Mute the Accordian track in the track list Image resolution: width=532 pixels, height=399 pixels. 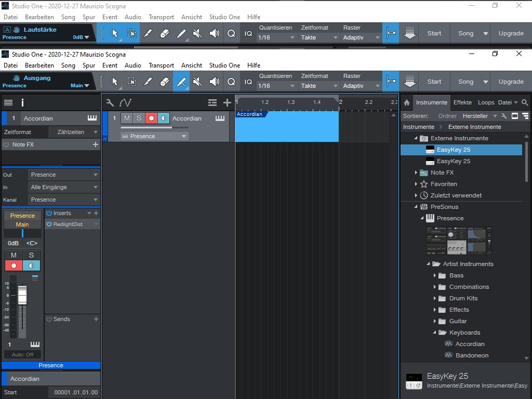pyautogui.click(x=127, y=118)
